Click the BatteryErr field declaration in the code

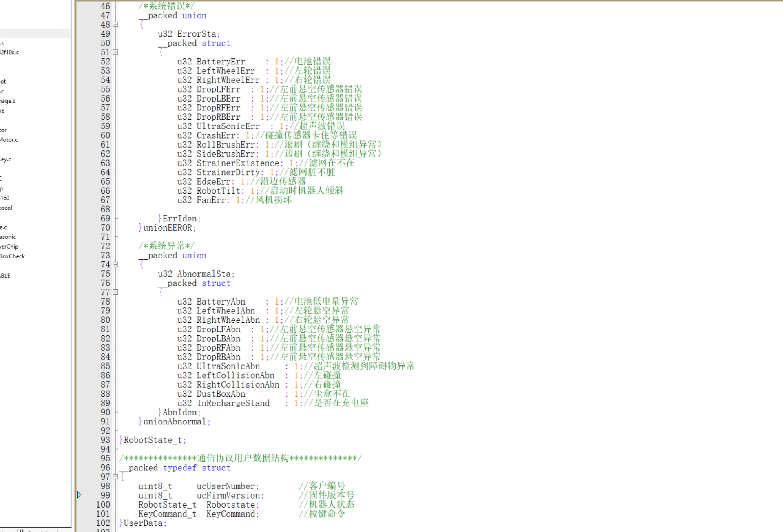(221, 62)
